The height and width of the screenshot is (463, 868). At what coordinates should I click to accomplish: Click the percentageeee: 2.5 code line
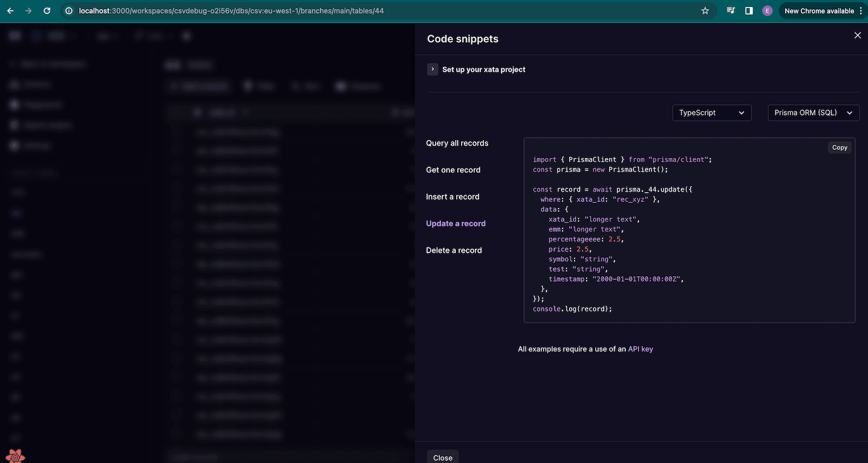pos(586,239)
